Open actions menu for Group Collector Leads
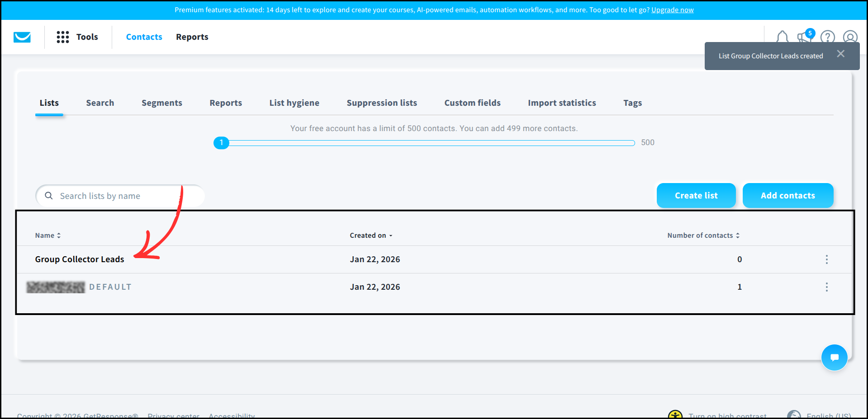The height and width of the screenshot is (419, 868). [826, 259]
